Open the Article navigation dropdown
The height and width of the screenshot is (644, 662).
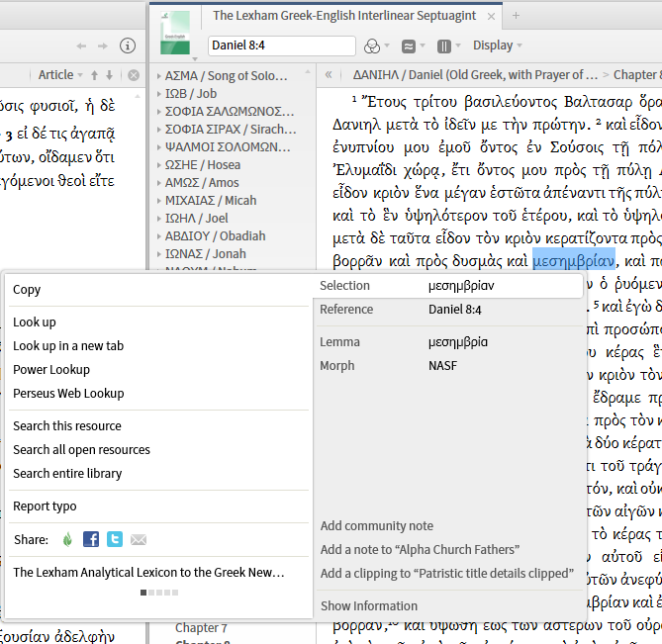(60, 75)
